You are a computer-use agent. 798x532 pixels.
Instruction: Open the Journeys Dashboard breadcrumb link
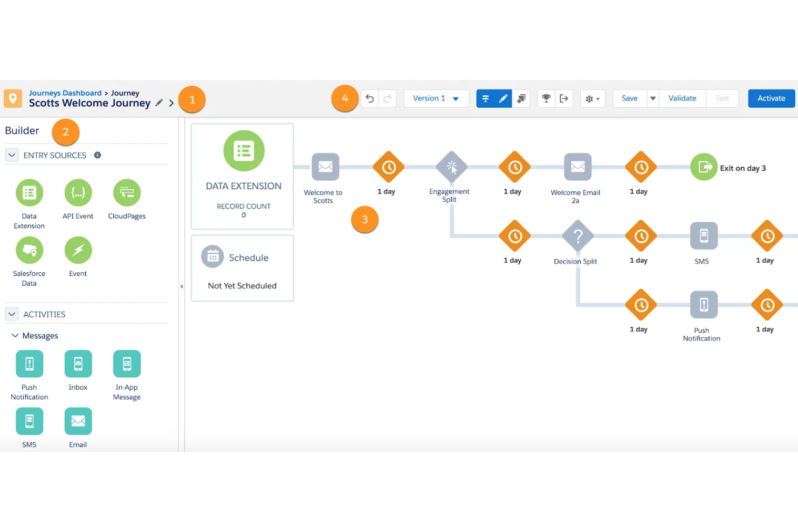tap(65, 93)
